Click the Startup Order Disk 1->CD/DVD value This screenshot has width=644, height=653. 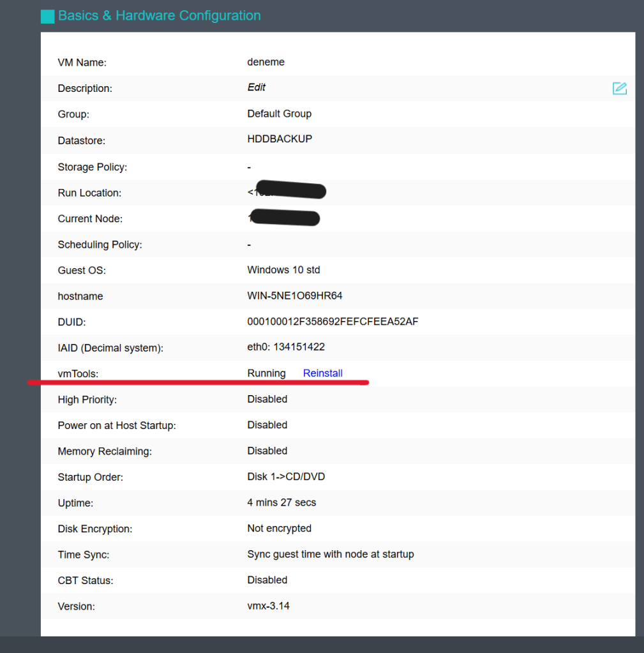pos(286,477)
